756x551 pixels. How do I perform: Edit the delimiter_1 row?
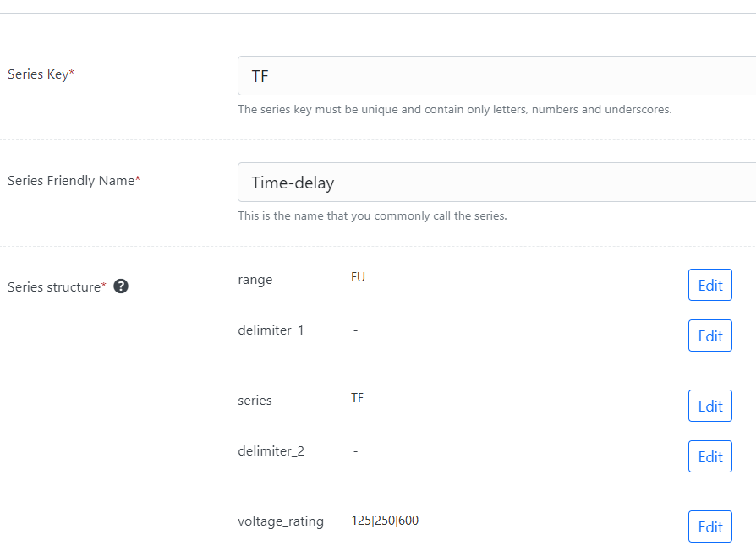coord(709,336)
